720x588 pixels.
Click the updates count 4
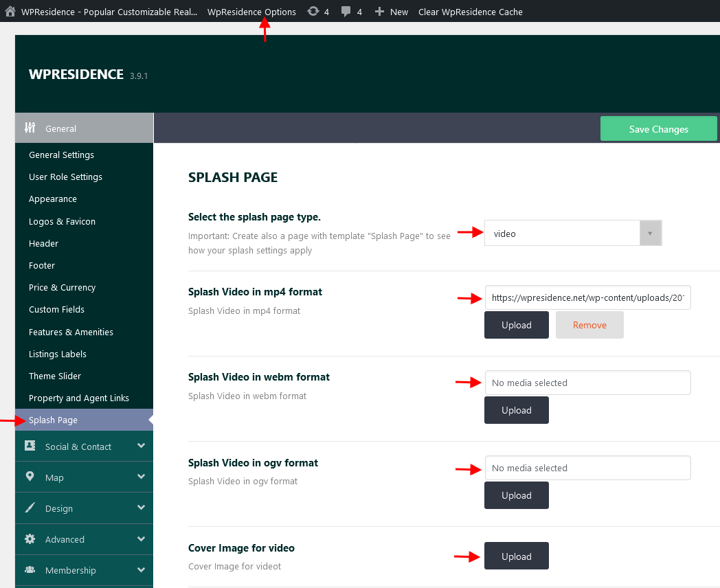pyautogui.click(x=326, y=12)
